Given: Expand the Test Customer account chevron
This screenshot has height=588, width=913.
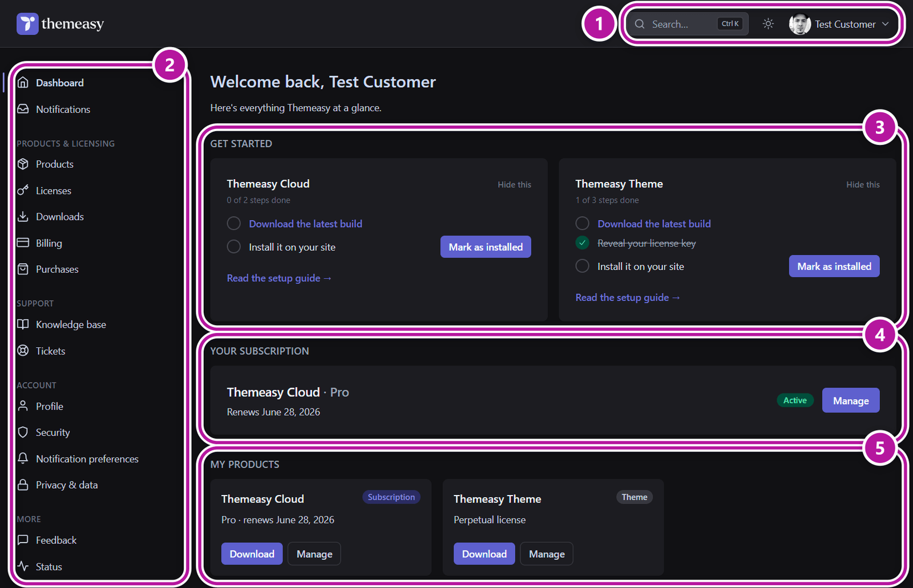Looking at the screenshot, I should pyautogui.click(x=886, y=24).
